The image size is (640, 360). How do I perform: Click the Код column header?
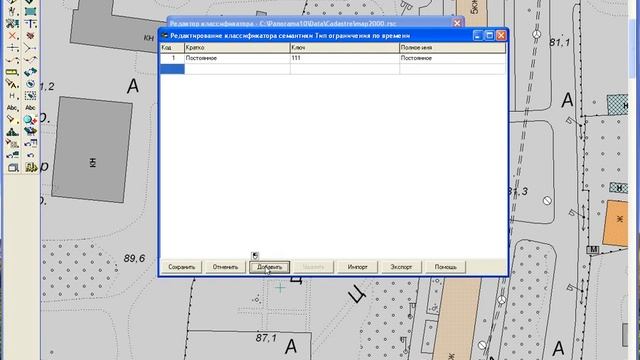tap(172, 48)
